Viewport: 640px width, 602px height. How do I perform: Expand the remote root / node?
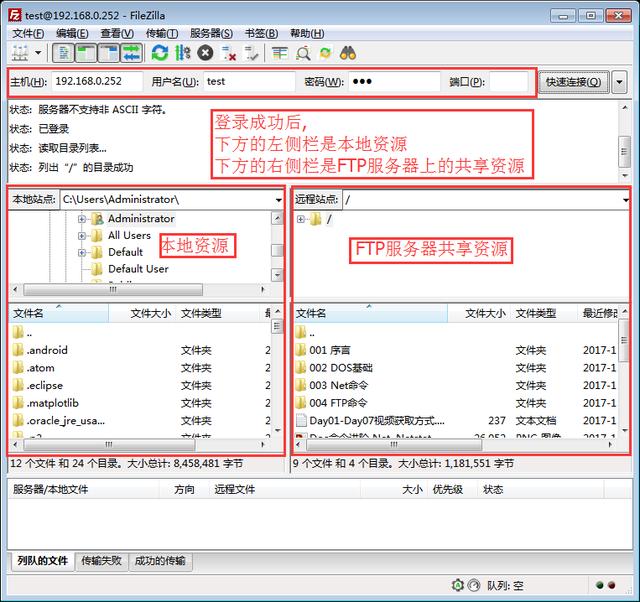301,219
